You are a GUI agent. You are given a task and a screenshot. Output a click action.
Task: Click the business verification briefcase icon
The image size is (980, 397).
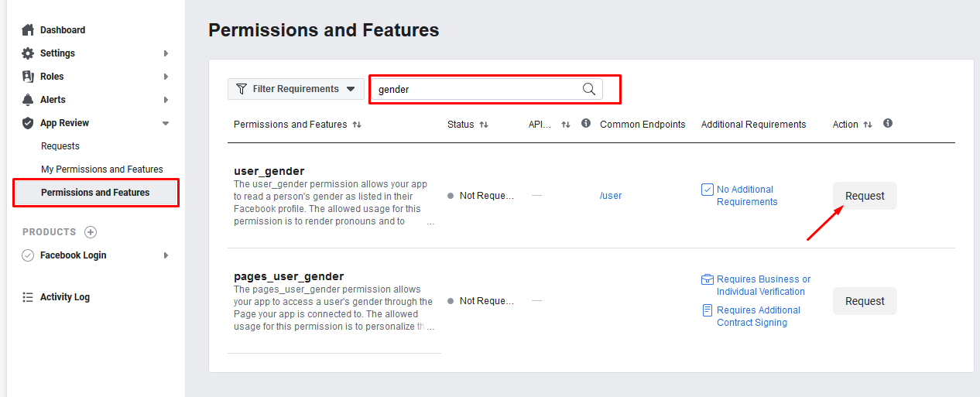[707, 279]
